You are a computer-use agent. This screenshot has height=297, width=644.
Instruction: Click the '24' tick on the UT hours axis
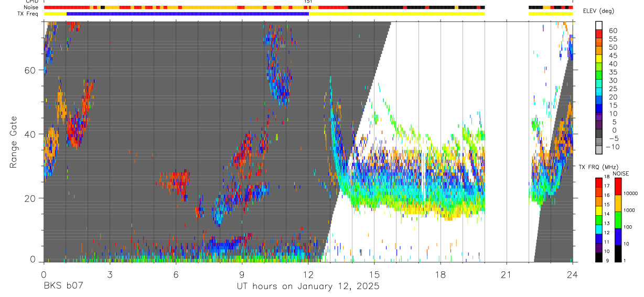pyautogui.click(x=573, y=274)
